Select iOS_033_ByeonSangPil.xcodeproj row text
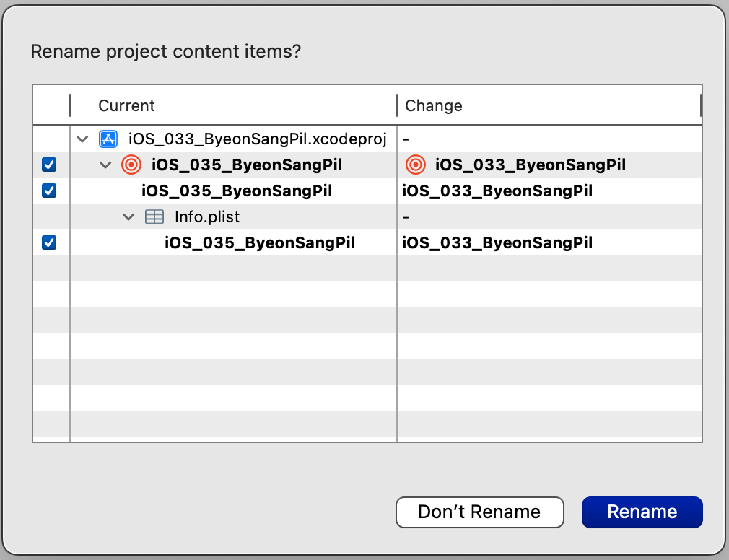Image resolution: width=729 pixels, height=560 pixels. (258, 139)
